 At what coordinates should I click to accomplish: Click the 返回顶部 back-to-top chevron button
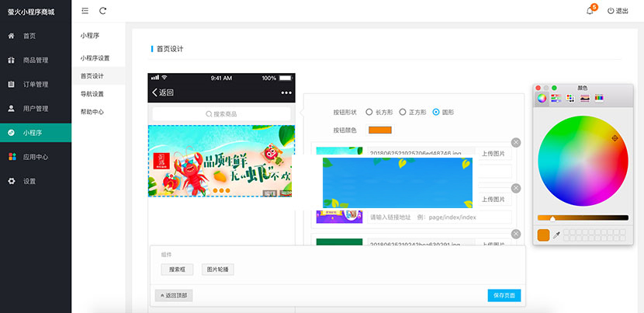(x=172, y=295)
